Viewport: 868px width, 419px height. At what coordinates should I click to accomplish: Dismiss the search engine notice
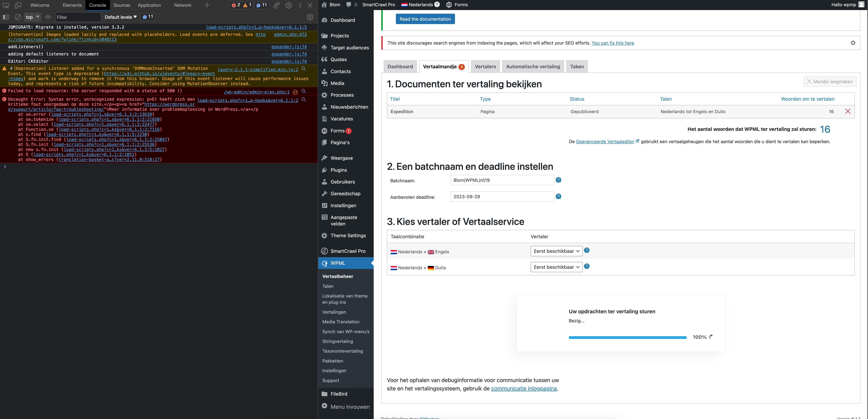tap(853, 43)
